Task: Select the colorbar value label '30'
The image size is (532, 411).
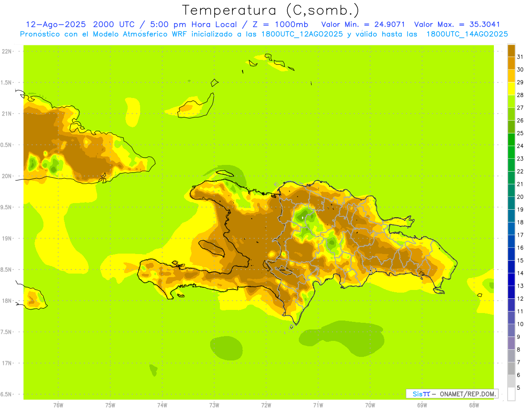Action: tap(520, 70)
